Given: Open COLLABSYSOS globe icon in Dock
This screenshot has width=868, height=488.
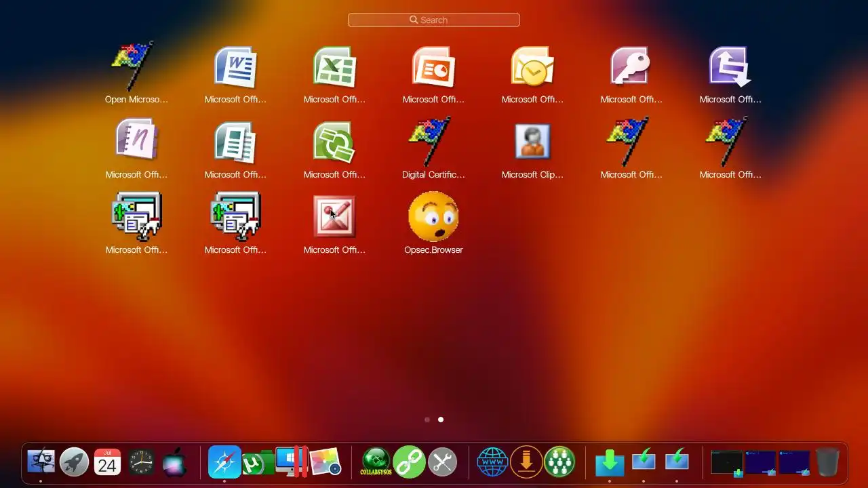Looking at the screenshot, I should click(376, 462).
